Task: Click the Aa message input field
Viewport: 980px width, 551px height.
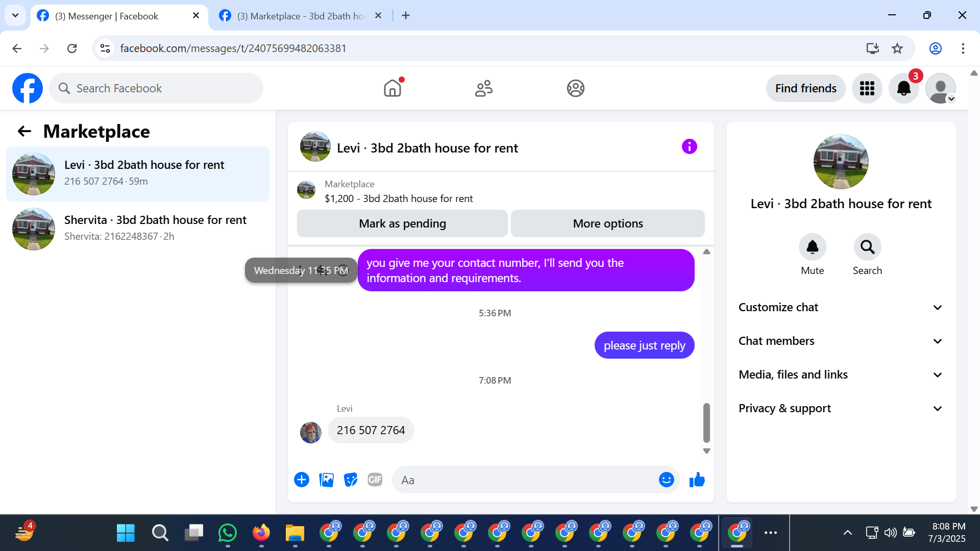Action: [x=526, y=480]
